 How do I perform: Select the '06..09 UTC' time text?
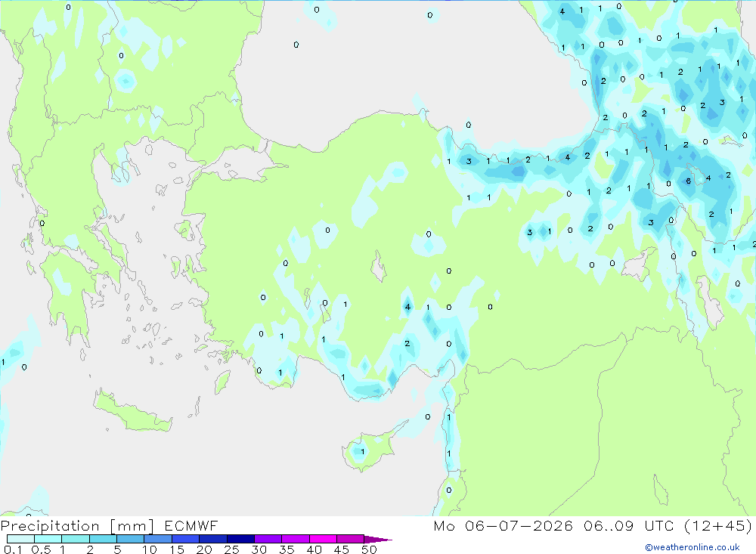tap(629, 526)
